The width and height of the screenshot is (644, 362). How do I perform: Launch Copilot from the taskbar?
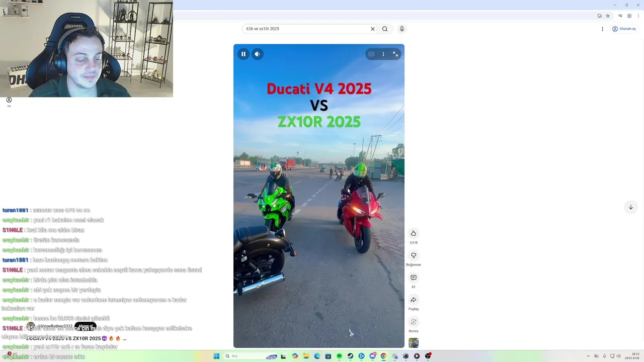point(295,356)
